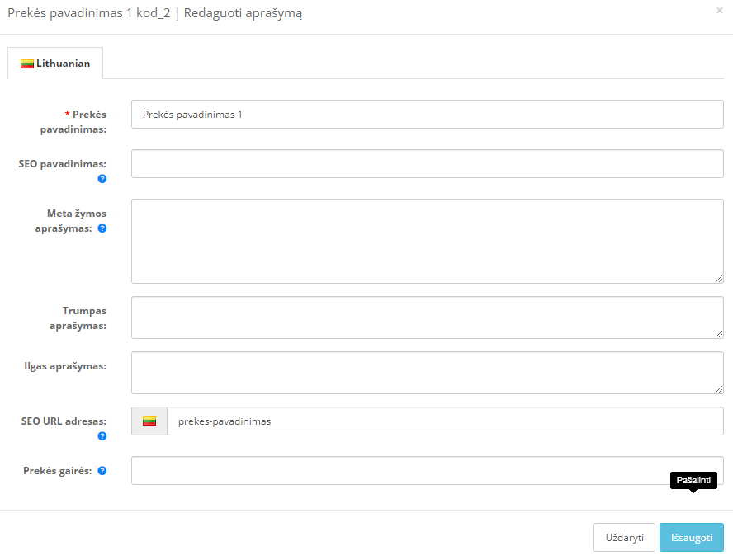Screen dimensions: 733x560
Task: Click the Lithuanian flag next to SEO URL field
Action: click(149, 421)
